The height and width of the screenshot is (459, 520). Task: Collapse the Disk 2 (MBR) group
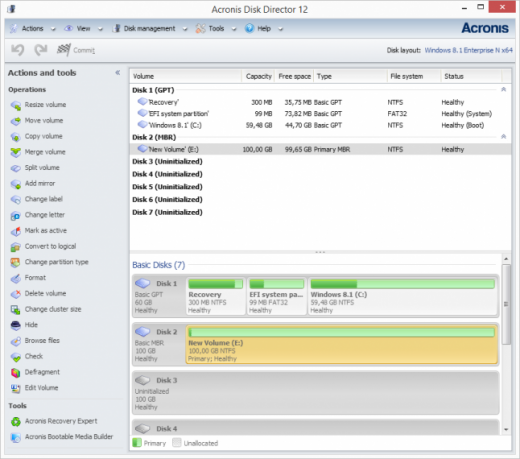504,137
